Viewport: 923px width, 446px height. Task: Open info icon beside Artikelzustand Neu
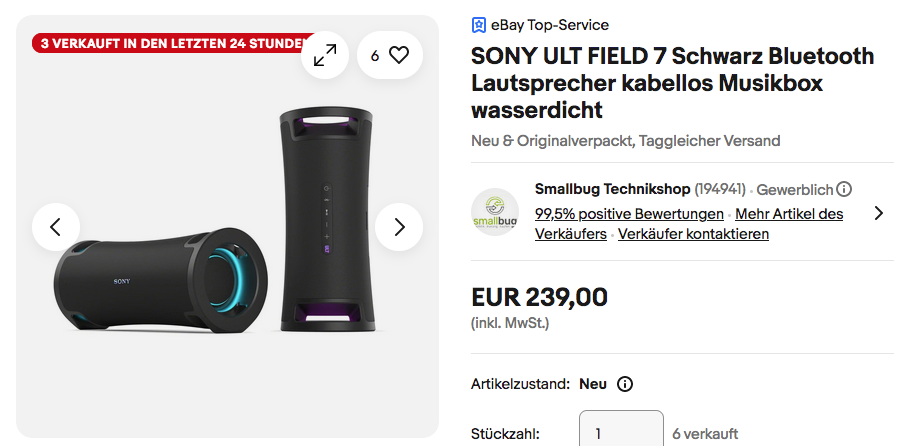(625, 384)
